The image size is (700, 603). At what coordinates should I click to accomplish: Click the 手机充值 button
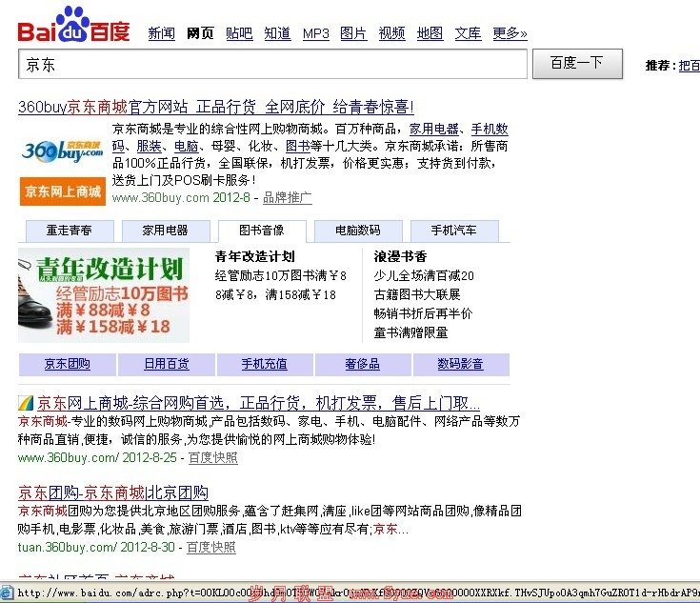265,365
